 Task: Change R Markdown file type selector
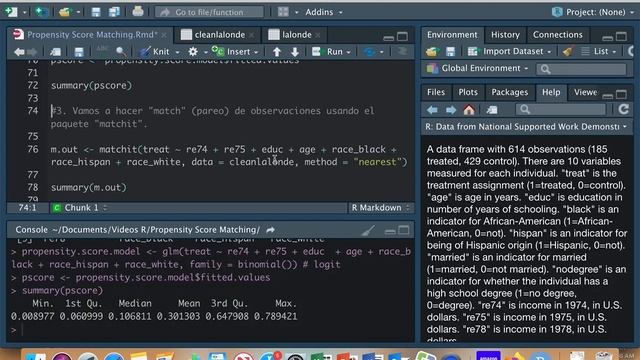coord(380,208)
